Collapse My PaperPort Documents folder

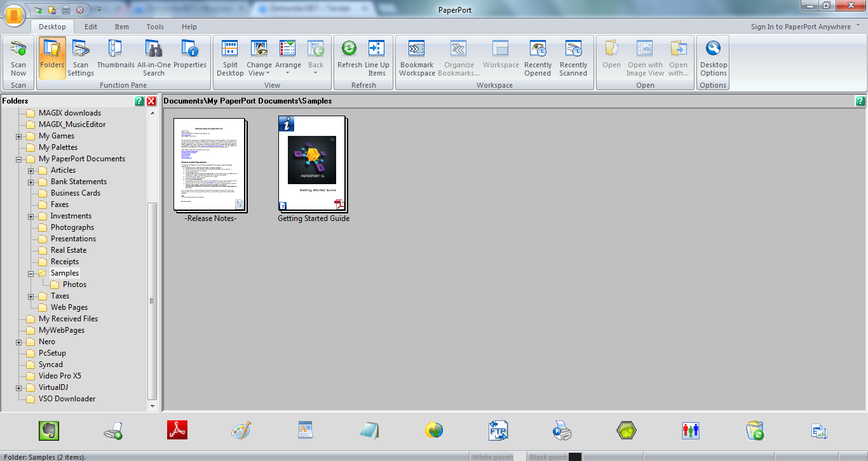[19, 159]
